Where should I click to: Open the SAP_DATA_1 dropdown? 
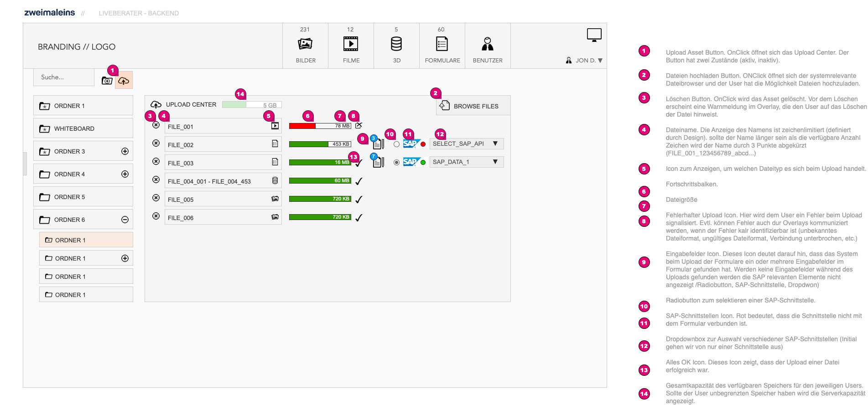[x=466, y=162]
